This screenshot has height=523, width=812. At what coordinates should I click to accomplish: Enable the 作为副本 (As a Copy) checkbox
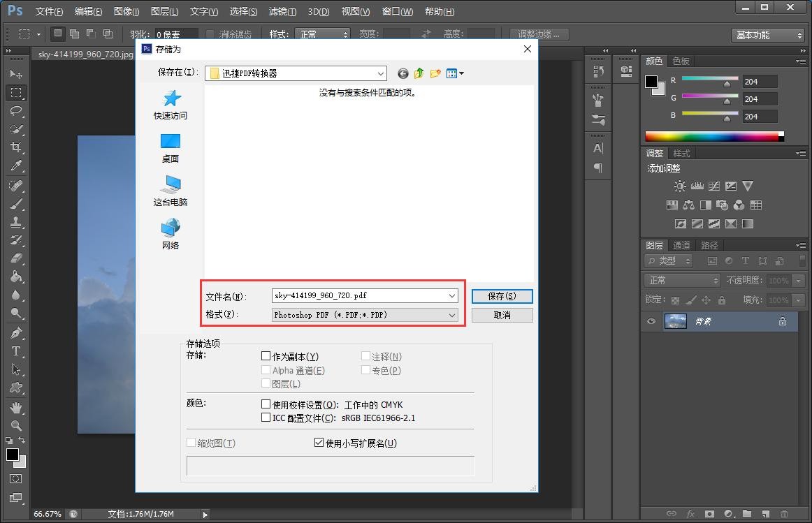pos(266,356)
